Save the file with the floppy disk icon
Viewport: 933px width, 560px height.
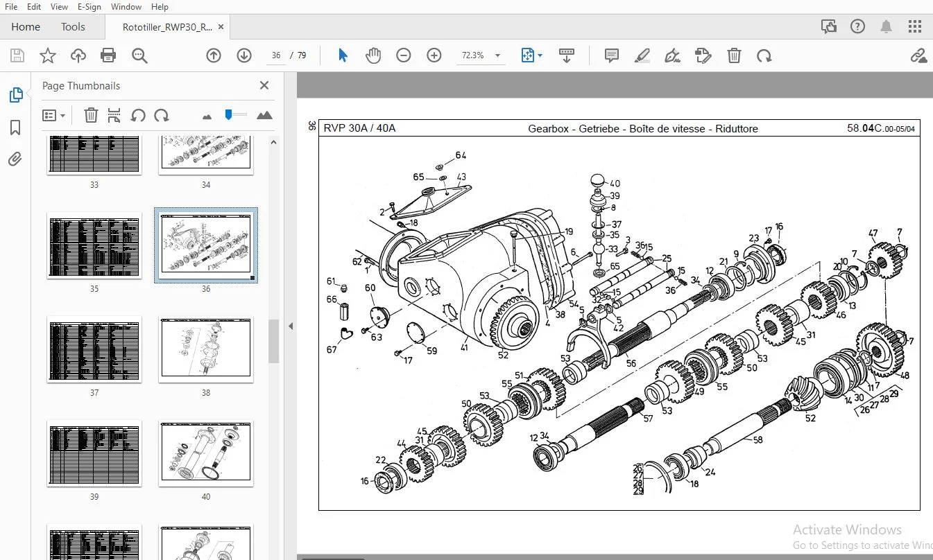[x=17, y=55]
